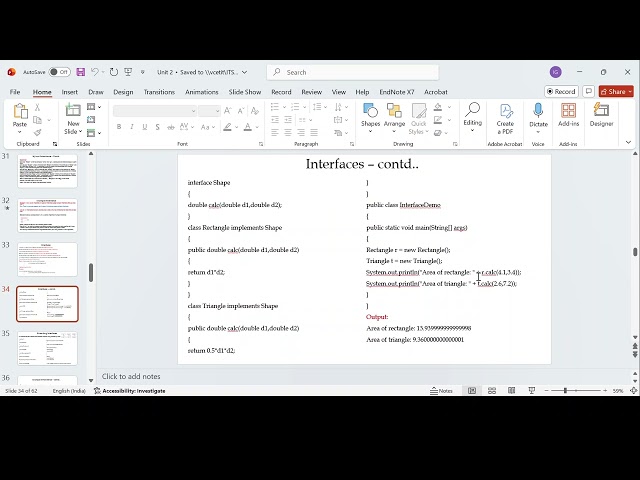Viewport: 640px width, 480px height.
Task: Click the Format Painter brush icon
Action: [x=37, y=132]
